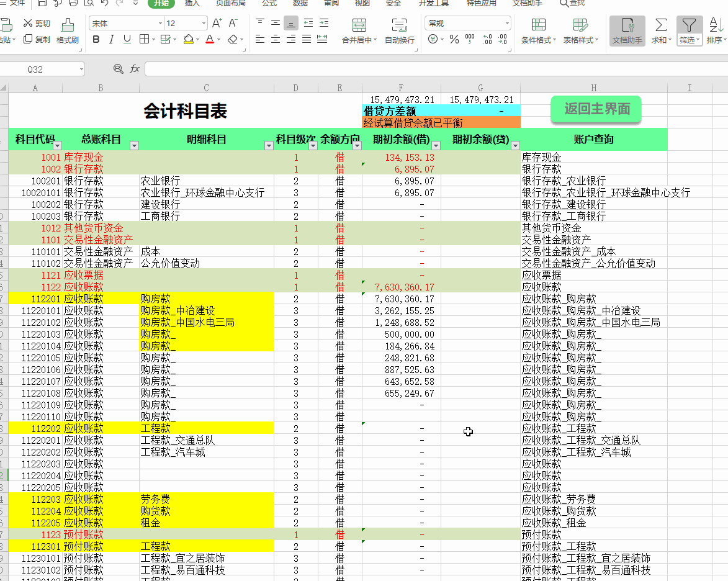Open the sort (排序) tool
This screenshot has width=728, height=581.
coord(716,31)
